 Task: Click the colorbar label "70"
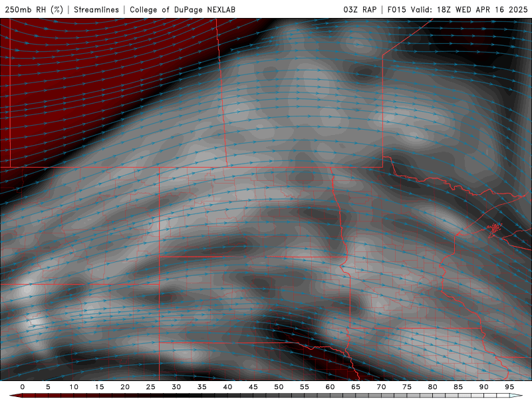click(x=381, y=387)
